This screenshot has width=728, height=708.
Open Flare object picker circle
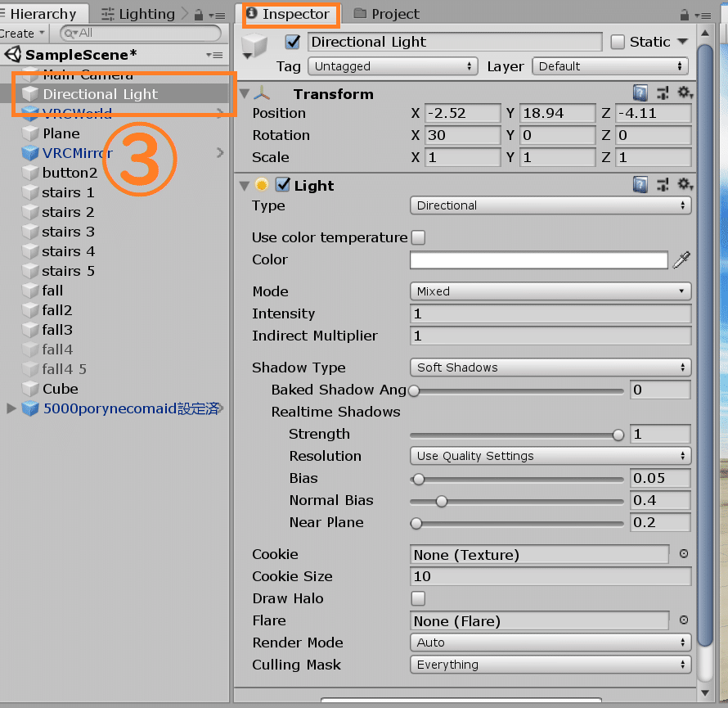coord(684,620)
